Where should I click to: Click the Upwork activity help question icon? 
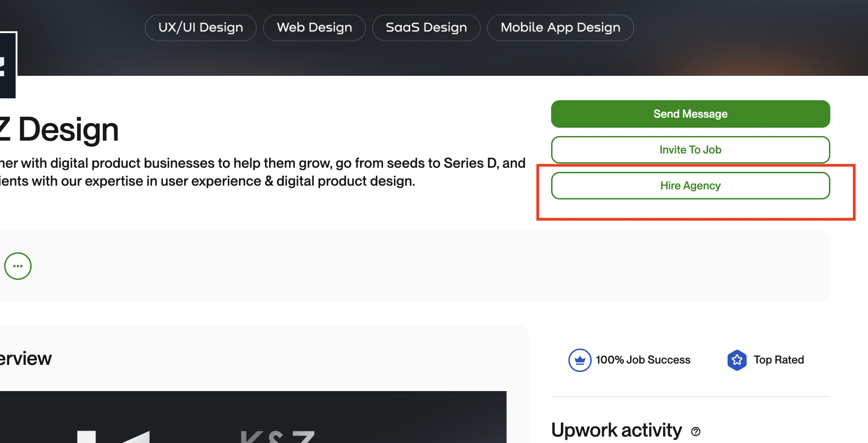tap(696, 432)
